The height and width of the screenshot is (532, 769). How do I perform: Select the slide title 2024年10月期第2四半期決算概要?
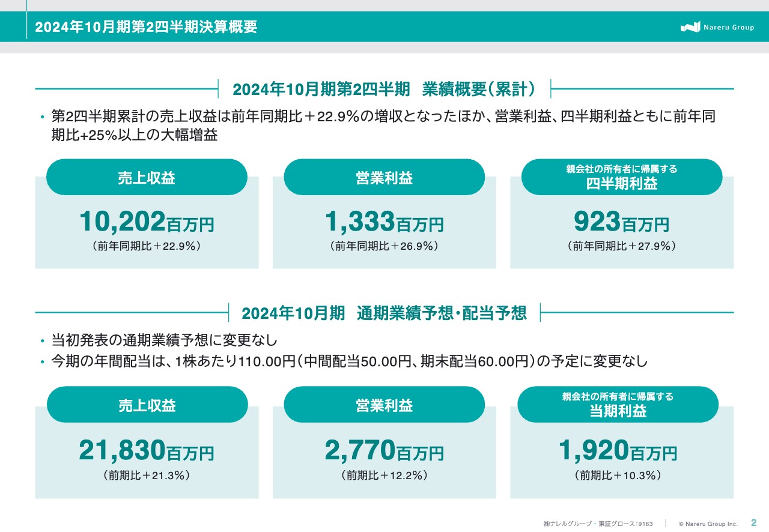[x=146, y=27]
